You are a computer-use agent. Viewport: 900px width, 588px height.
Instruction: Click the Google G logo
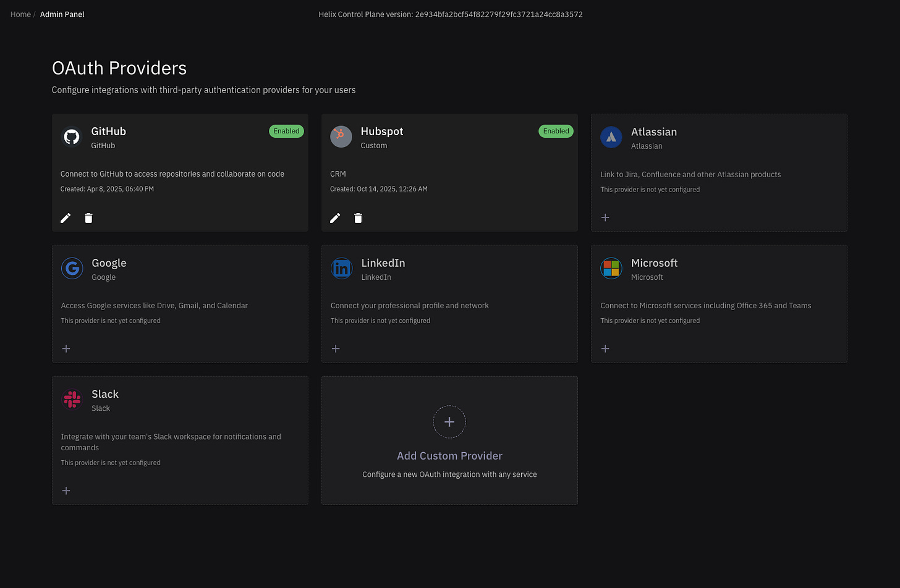pos(72,268)
